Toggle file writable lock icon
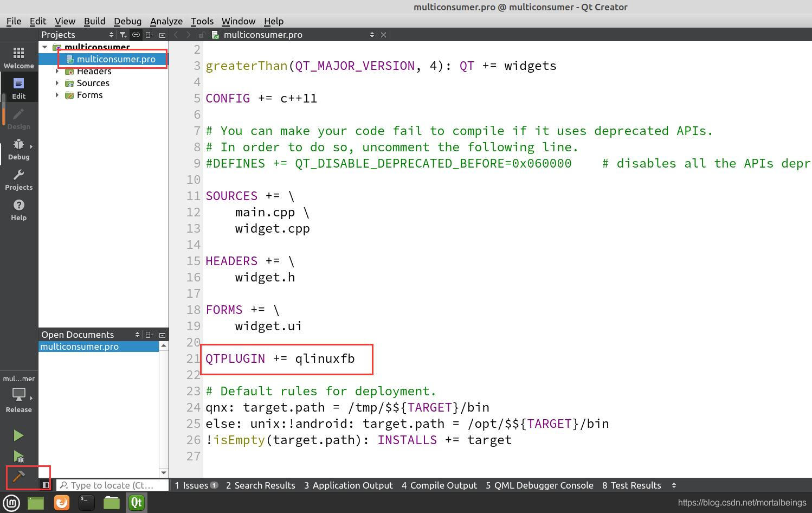This screenshot has height=513, width=812. pyautogui.click(x=201, y=35)
